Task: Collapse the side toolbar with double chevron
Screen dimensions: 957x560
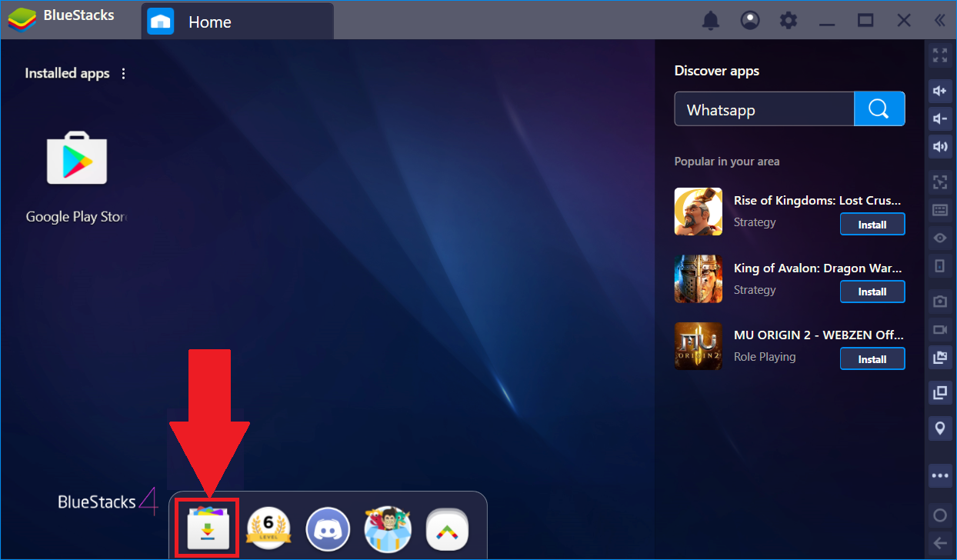Action: (939, 21)
